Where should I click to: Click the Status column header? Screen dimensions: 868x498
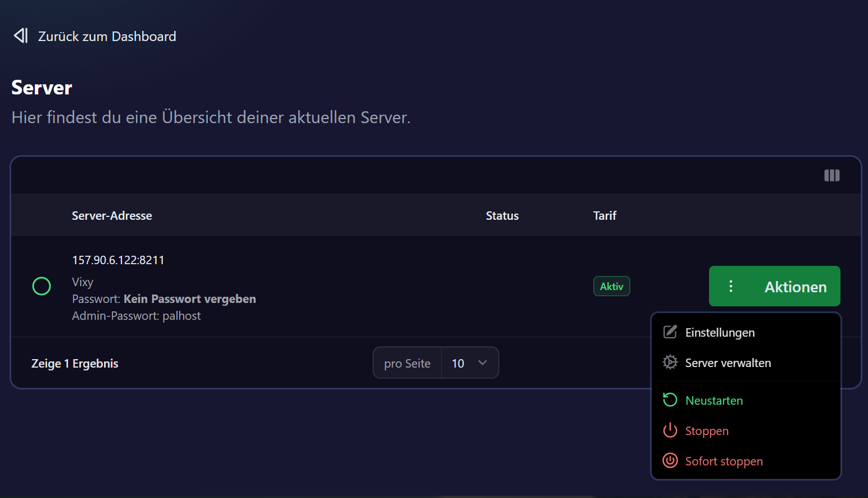pyautogui.click(x=502, y=216)
